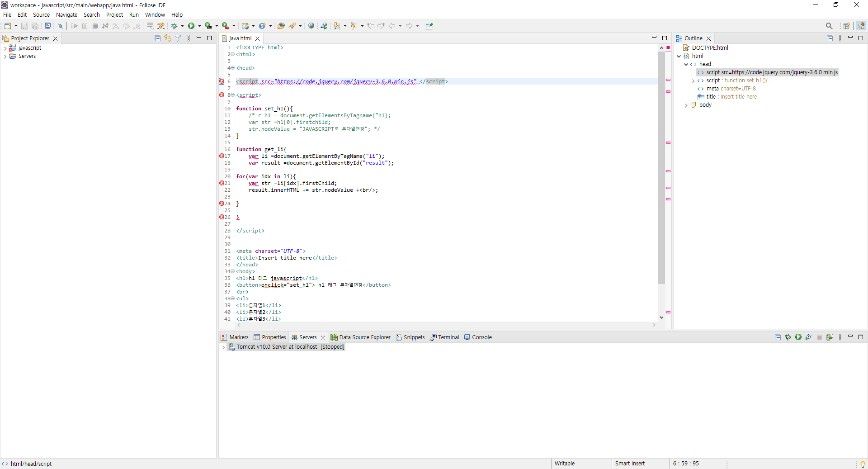Open the Source menu
This screenshot has height=469, width=868.
pos(41,15)
